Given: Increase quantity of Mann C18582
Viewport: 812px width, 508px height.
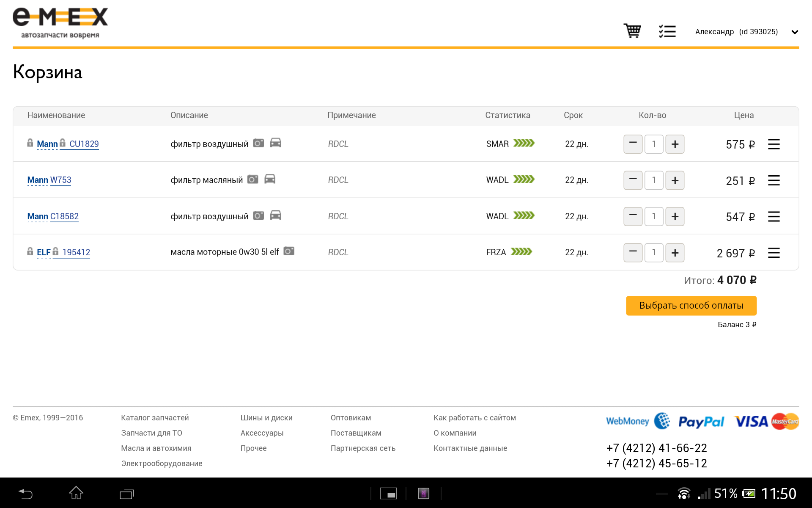Looking at the screenshot, I should tap(675, 217).
